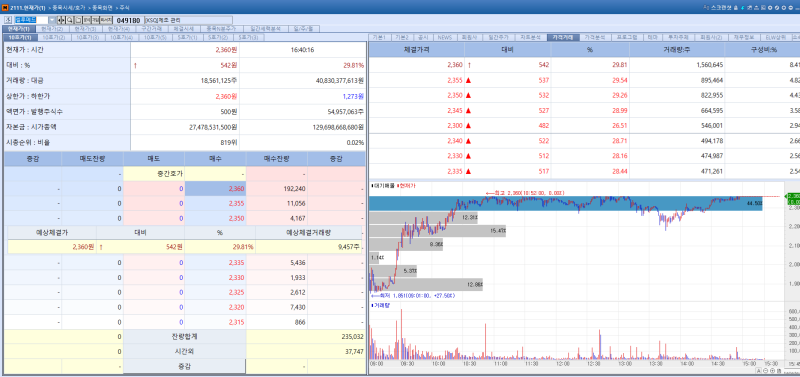Select the 테마 tab
Screen dimensions: 800x377
pyautogui.click(x=653, y=37)
